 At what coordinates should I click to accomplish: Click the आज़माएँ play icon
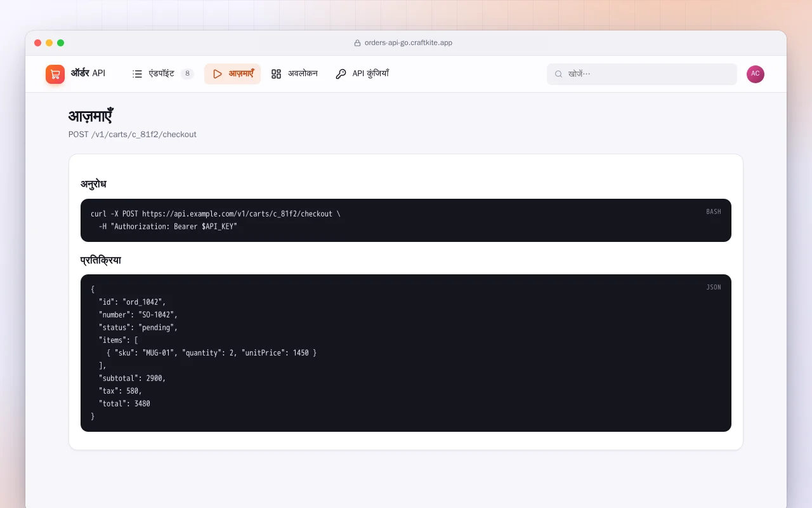pos(218,74)
